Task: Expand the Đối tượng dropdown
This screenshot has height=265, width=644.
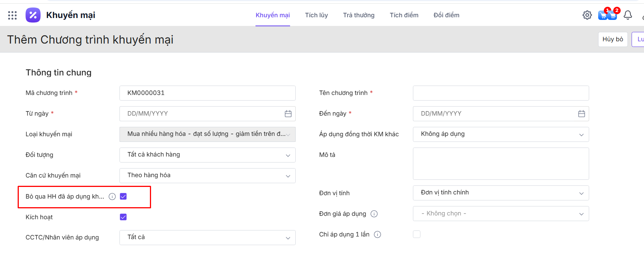Action: tap(207, 155)
